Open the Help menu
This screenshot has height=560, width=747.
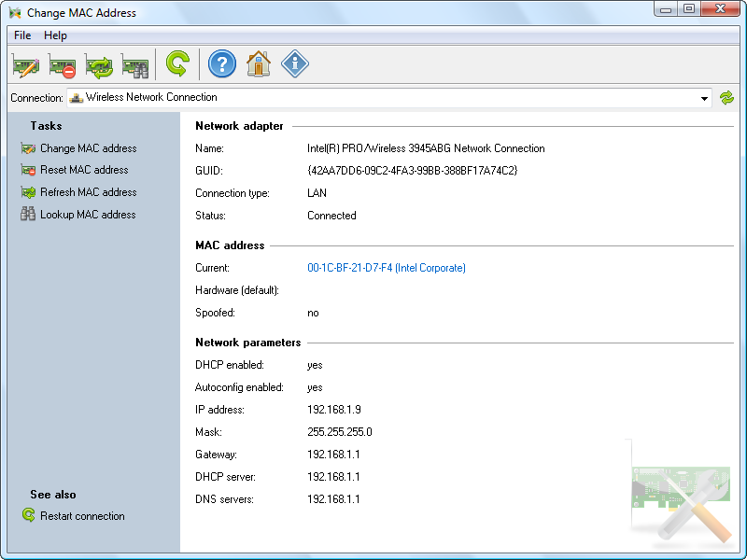[56, 35]
